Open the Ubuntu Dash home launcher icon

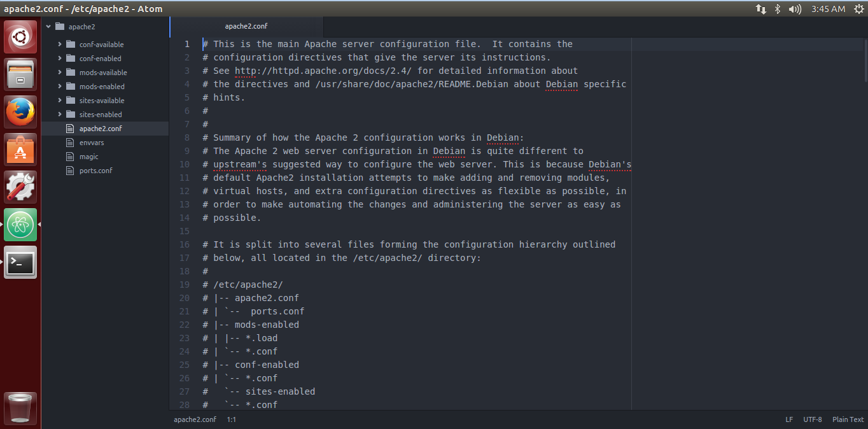click(20, 37)
